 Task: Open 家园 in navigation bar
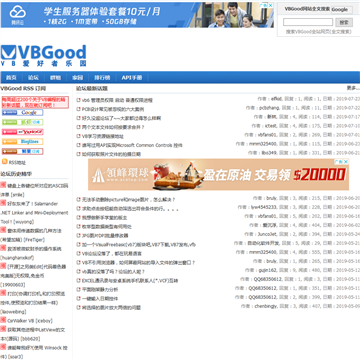(x=77, y=77)
